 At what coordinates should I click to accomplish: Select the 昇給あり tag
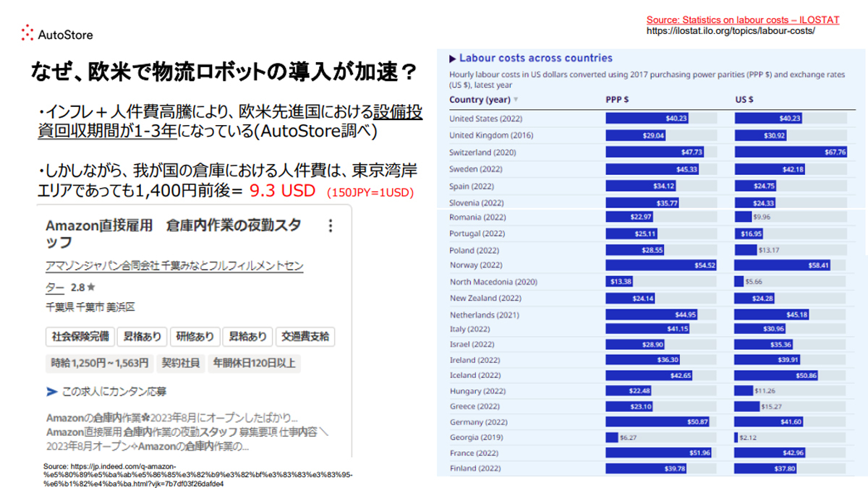[x=247, y=336]
